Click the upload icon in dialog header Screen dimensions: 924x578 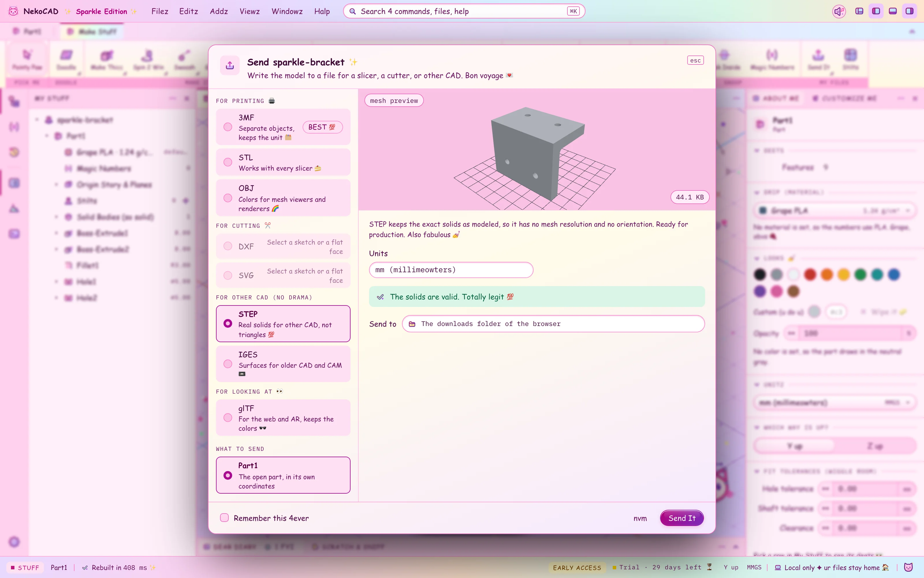point(230,65)
